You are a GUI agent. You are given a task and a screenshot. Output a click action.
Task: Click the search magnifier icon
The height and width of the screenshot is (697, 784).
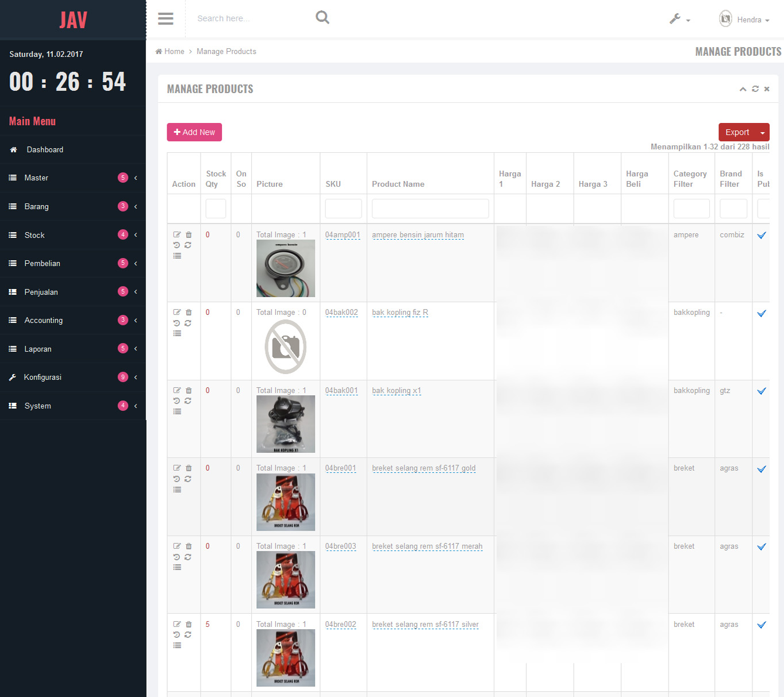pyautogui.click(x=322, y=18)
